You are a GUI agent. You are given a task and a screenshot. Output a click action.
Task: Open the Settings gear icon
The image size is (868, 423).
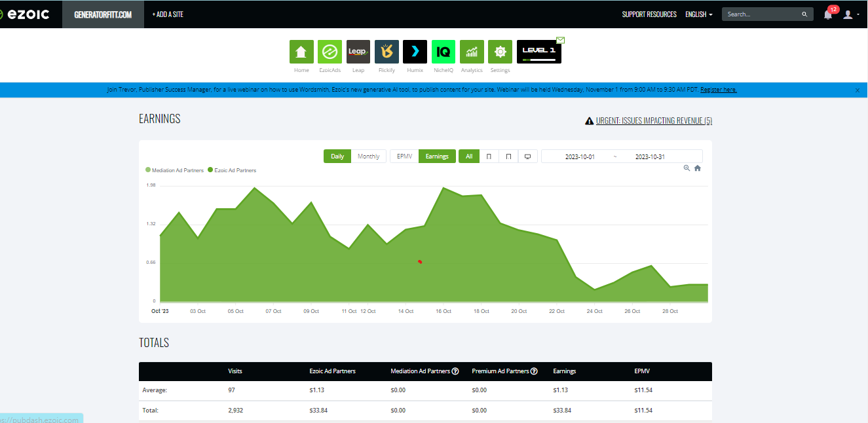pyautogui.click(x=500, y=52)
